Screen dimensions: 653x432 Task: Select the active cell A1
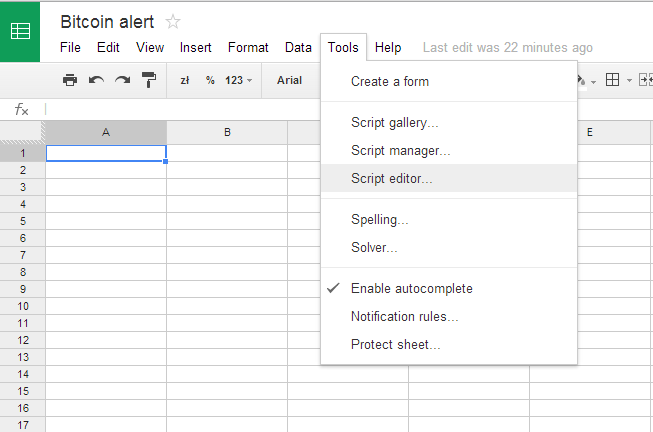(106, 153)
